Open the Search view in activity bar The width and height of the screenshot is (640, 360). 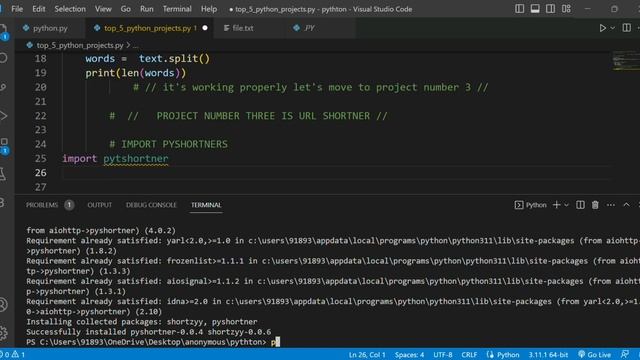click(3, 58)
